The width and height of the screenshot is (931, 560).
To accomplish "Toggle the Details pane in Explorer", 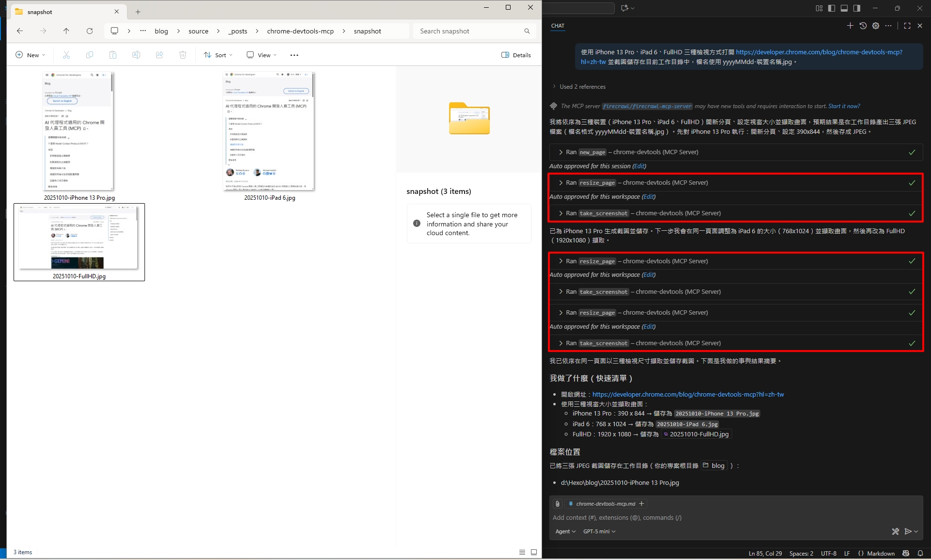I will pos(516,55).
